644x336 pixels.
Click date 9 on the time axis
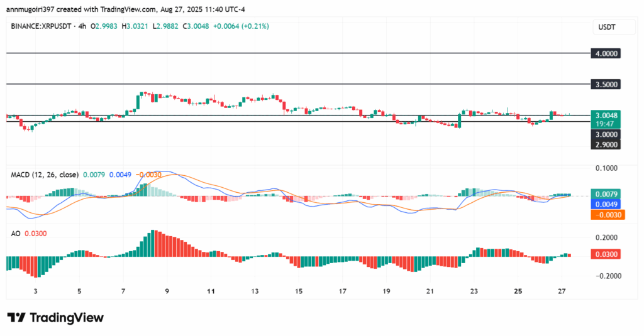[167, 291]
